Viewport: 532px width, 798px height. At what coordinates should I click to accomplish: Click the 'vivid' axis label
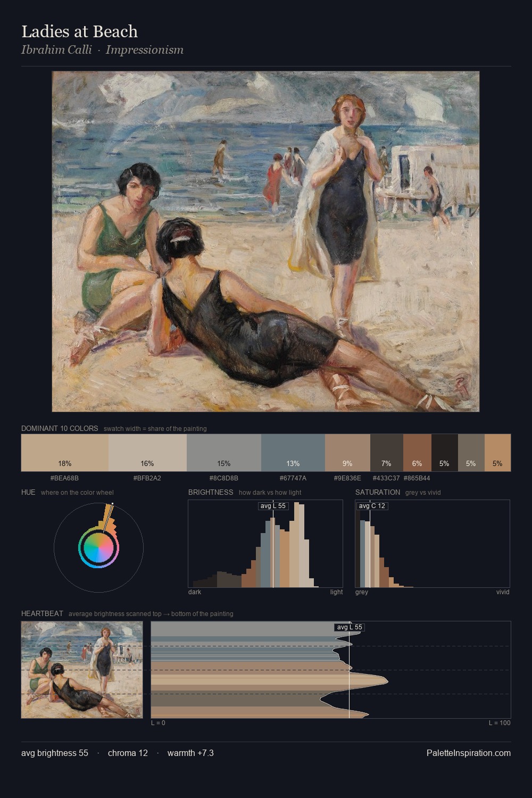coord(503,592)
